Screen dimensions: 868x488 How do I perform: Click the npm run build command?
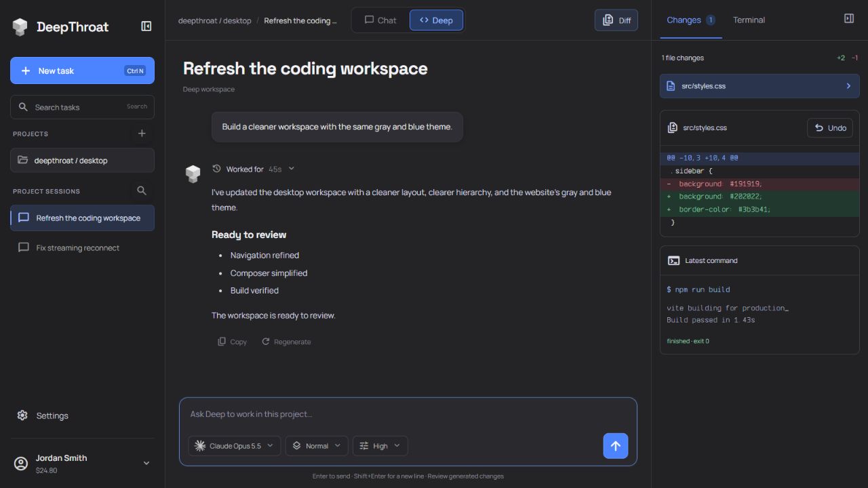698,289
